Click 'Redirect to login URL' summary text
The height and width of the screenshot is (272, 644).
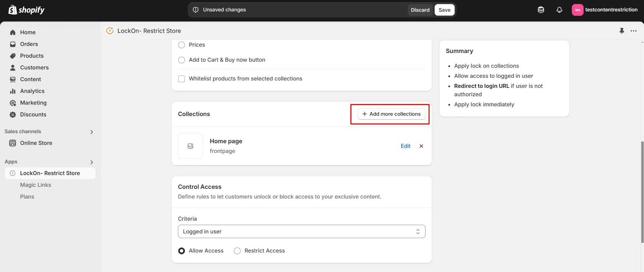(482, 86)
